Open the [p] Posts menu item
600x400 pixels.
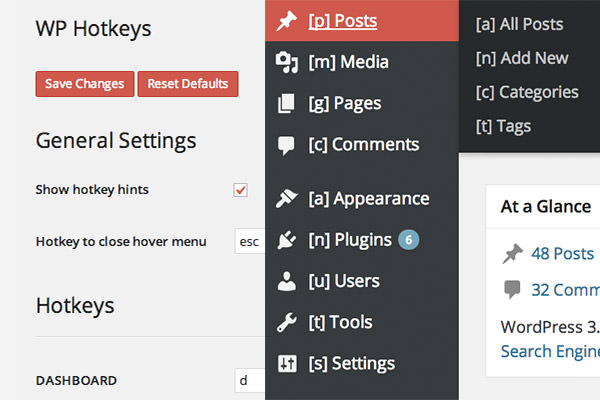[362, 21]
